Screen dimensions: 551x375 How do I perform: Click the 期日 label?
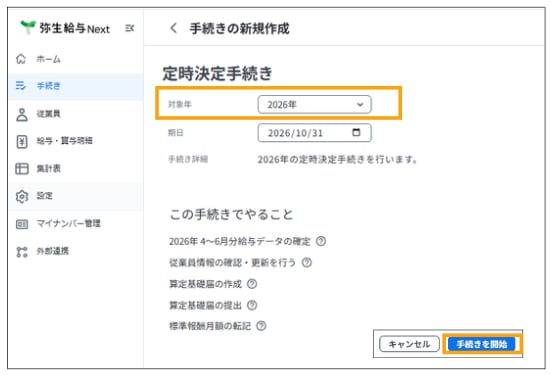pyautogui.click(x=176, y=132)
